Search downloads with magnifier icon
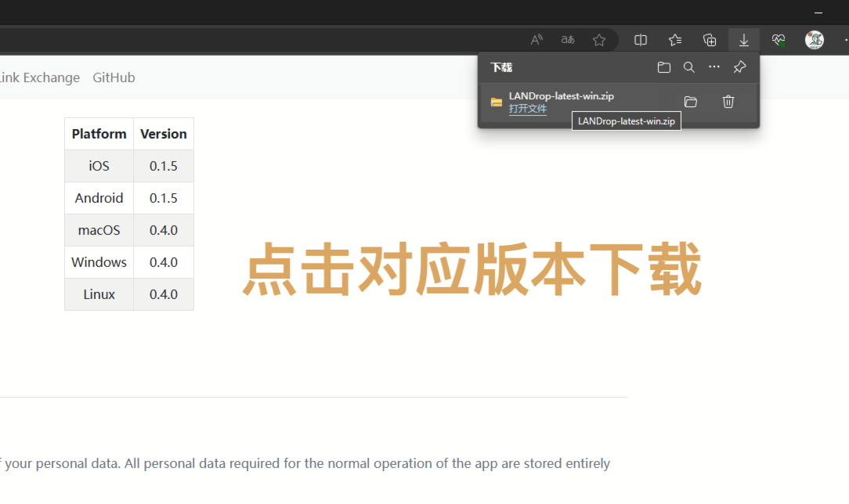Viewport: 849px width, 504px height. 689,67
